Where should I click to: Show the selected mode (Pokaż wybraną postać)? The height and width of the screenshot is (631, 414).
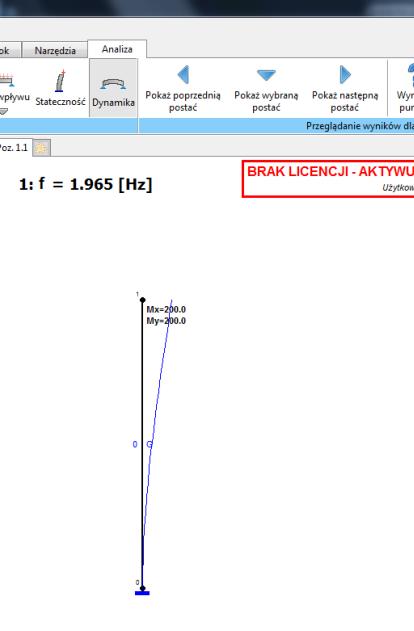coord(266,89)
